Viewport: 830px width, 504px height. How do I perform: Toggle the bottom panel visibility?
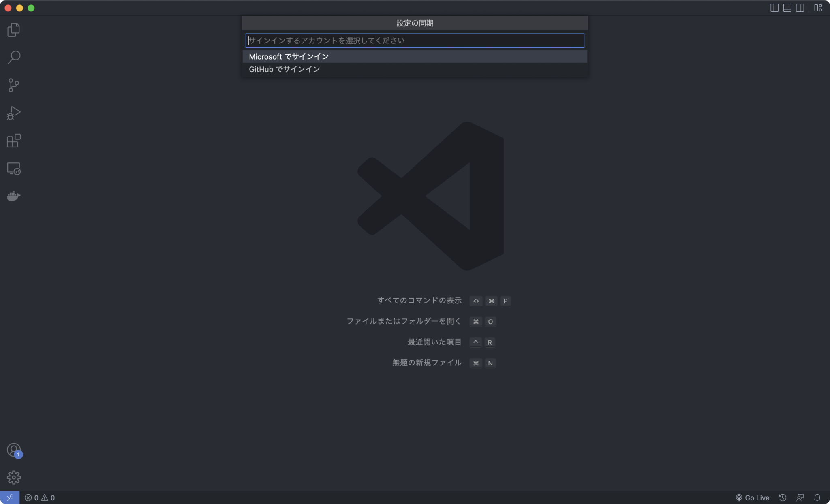(x=787, y=7)
